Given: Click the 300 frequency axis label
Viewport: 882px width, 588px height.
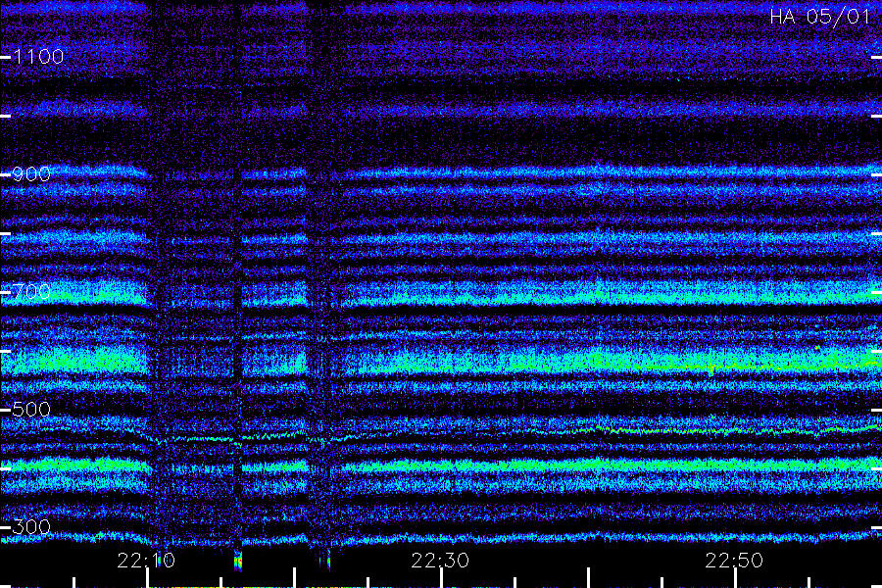Looking at the screenshot, I should 31,526.
